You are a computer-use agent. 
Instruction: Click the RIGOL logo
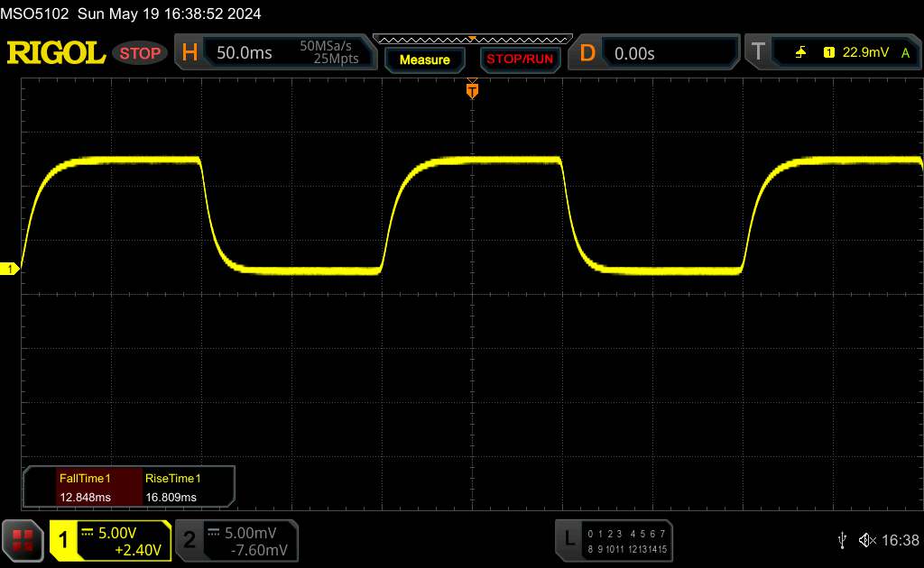(56, 53)
